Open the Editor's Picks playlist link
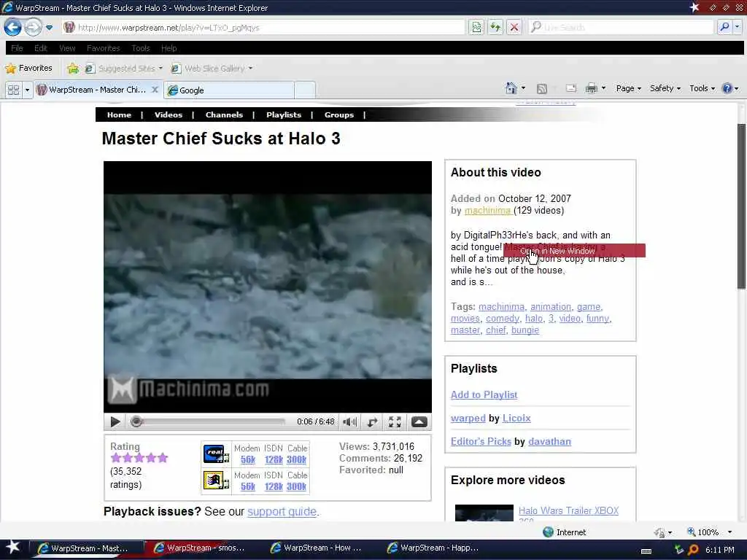This screenshot has width=747, height=560. (481, 441)
